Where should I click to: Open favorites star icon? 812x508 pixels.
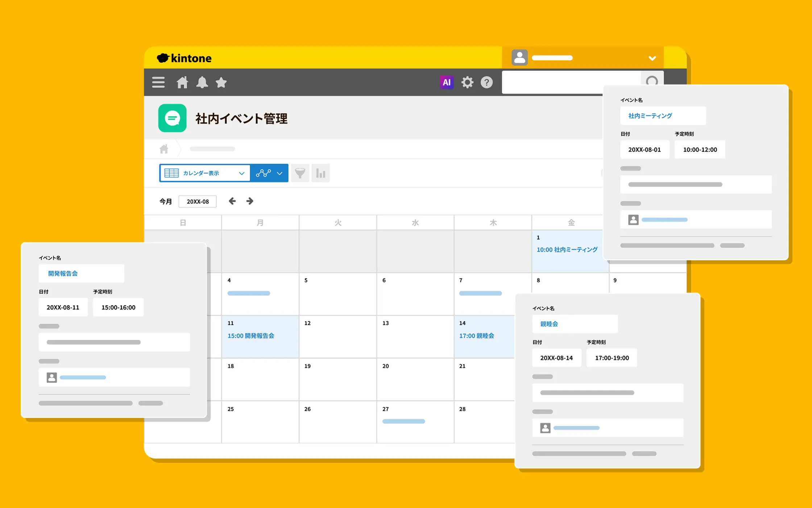tap(221, 82)
